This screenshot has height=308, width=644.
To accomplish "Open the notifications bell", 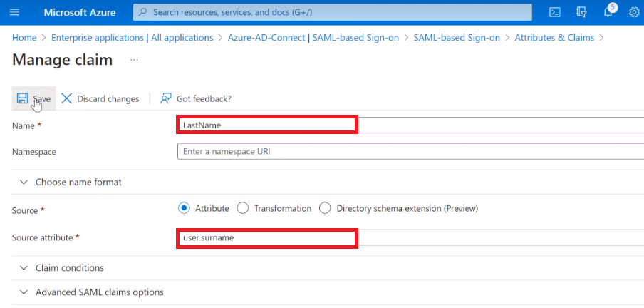I will click(x=609, y=13).
